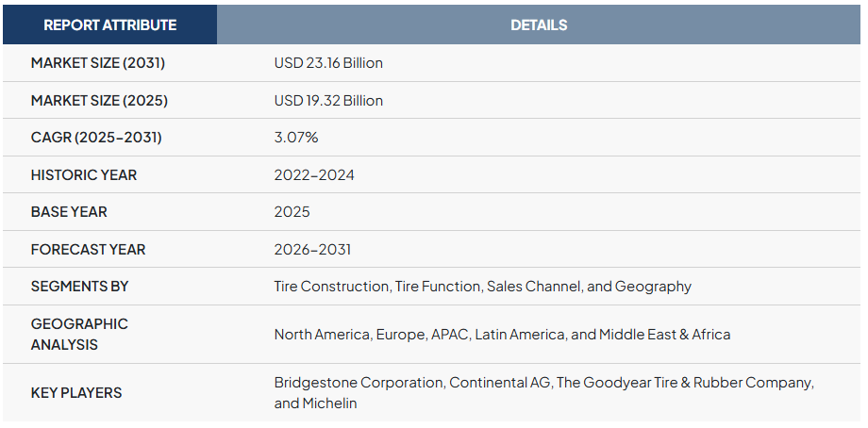
Task: Click the CAGR (2025–2031) label
Action: [96, 138]
